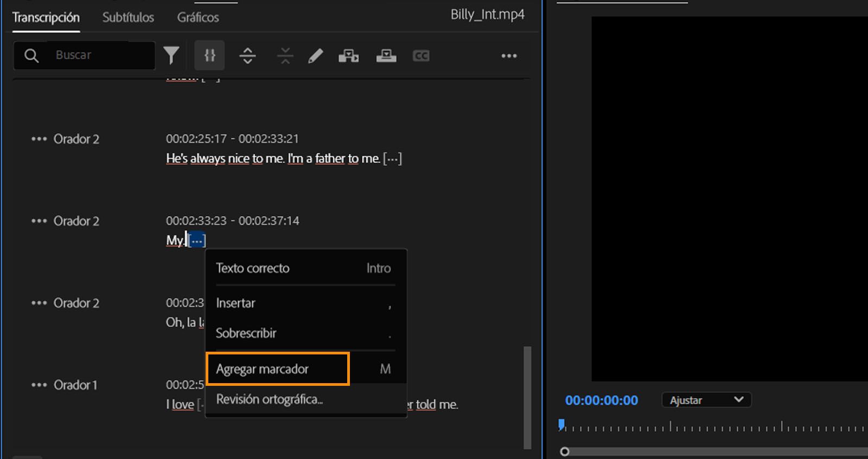
Task: Click Orador 2 label beside 'Oh, la'
Action: point(76,303)
